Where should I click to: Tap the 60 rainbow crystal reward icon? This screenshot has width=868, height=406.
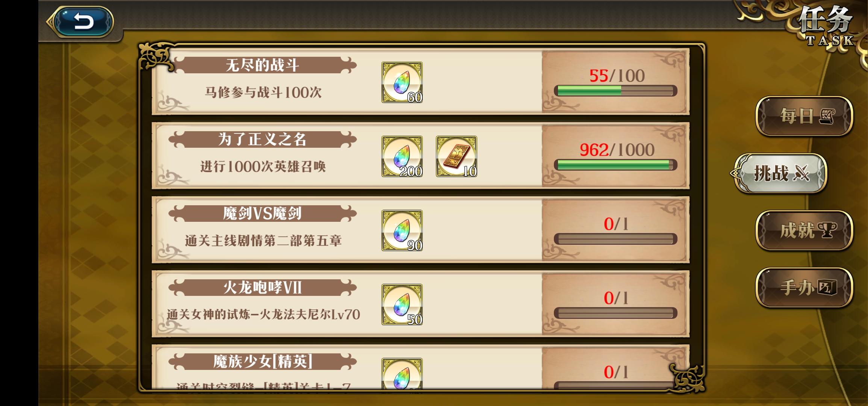click(x=402, y=82)
